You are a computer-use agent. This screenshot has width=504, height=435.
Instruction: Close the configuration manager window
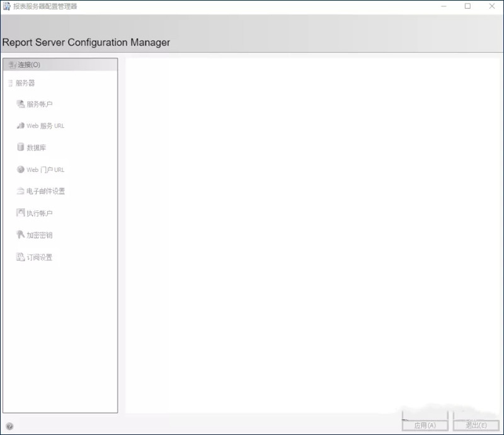click(x=492, y=6)
